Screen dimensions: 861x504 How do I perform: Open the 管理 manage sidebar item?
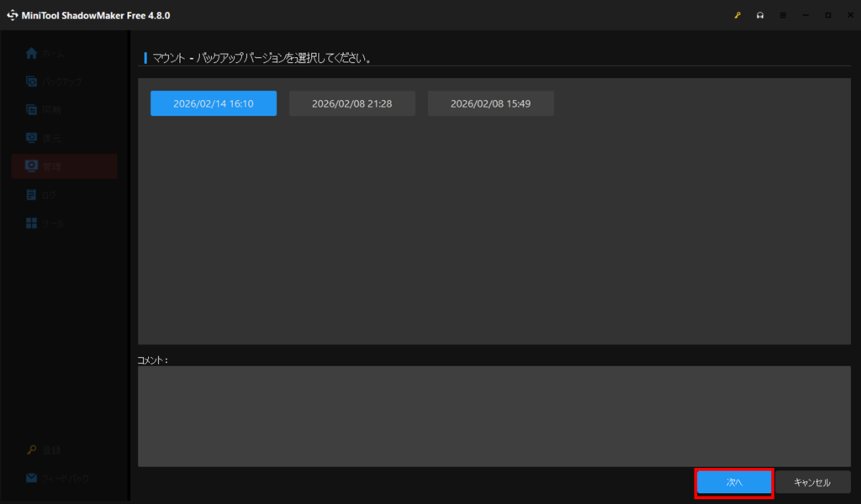[x=64, y=166]
